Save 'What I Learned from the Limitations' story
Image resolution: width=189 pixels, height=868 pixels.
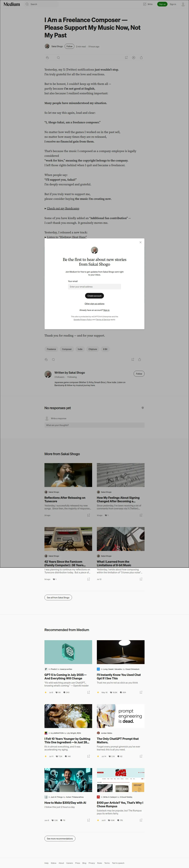pos(141,579)
